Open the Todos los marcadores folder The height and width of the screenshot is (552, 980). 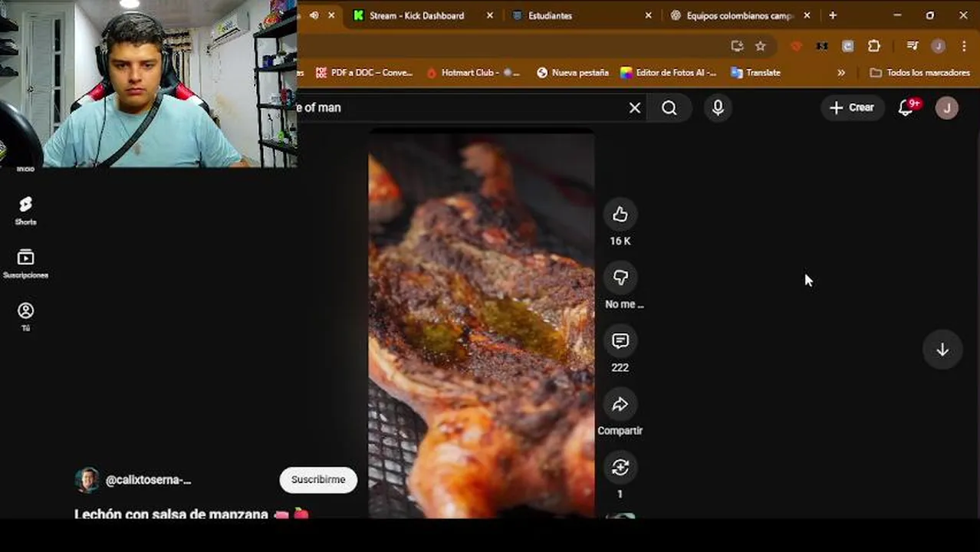click(x=920, y=73)
